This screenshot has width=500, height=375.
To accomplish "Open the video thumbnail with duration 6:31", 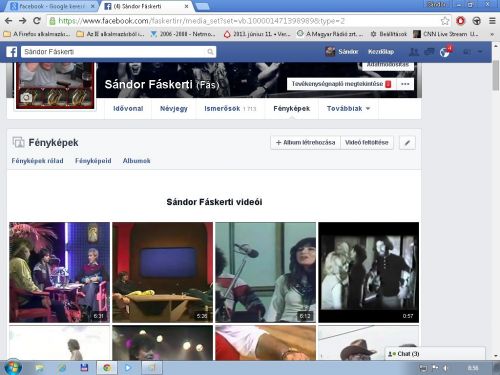I will coord(59,272).
